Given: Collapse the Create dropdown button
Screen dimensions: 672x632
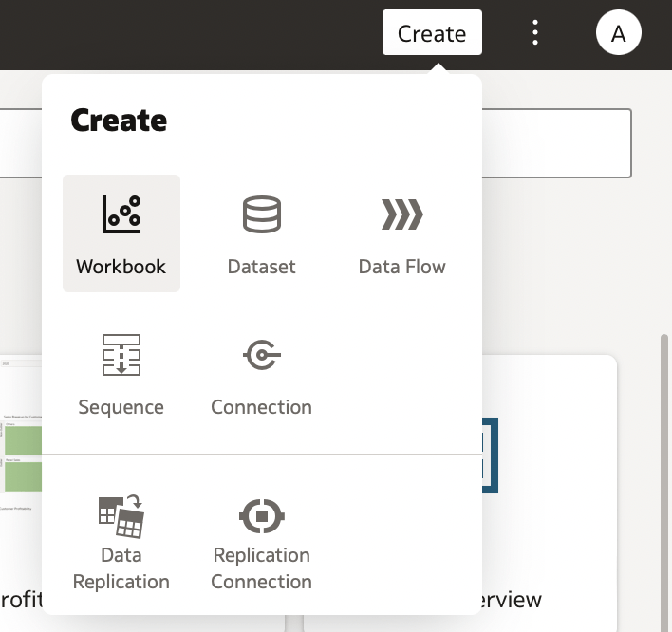Looking at the screenshot, I should pyautogui.click(x=432, y=34).
